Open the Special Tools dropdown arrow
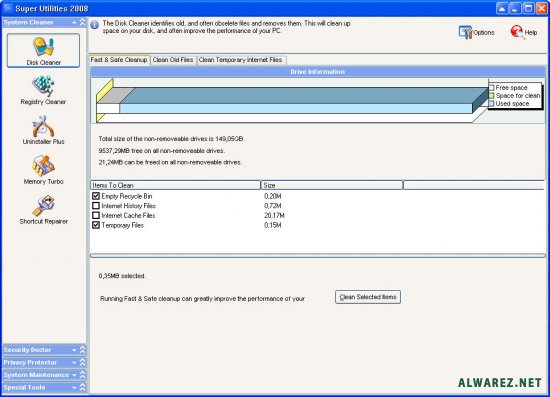This screenshot has height=397, width=550. [74, 388]
